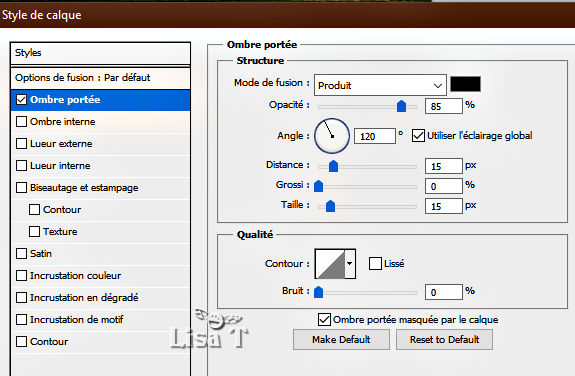Click the Angle value field
This screenshot has height=376, width=575.
tap(375, 136)
